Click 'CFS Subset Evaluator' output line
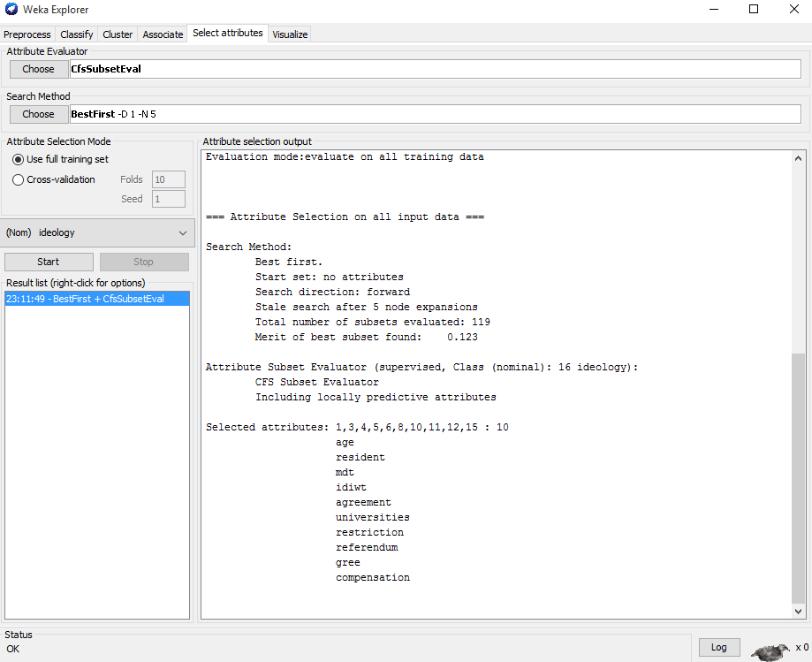 tap(317, 383)
